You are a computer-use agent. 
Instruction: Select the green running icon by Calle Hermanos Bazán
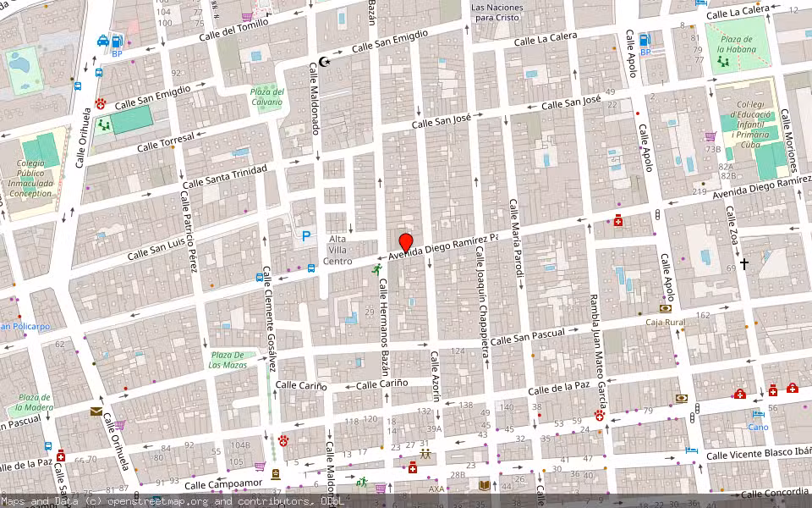377,269
